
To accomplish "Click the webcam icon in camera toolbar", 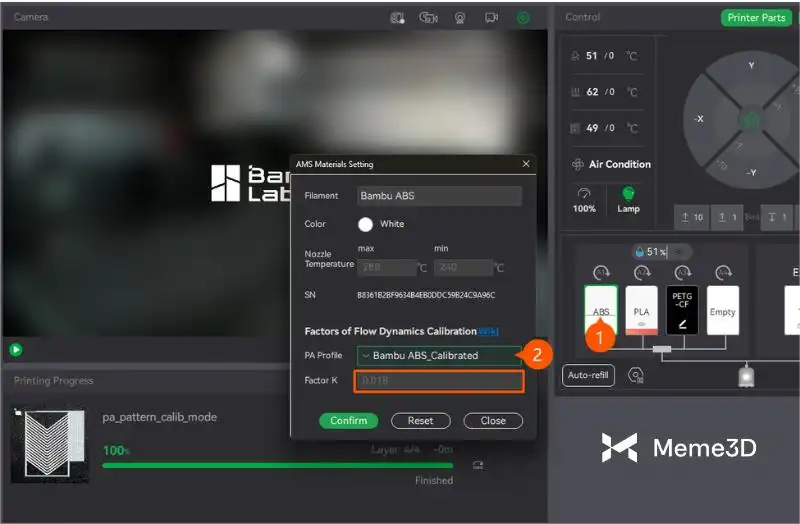I will click(x=460, y=17).
